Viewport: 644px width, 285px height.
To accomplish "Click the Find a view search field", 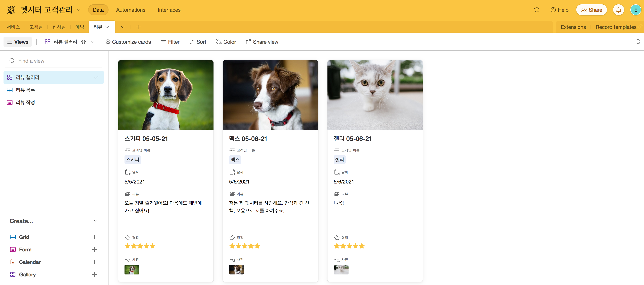I will tap(53, 61).
